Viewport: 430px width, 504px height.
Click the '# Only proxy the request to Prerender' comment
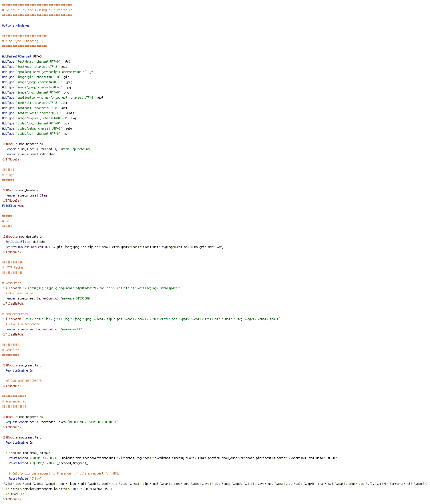click(x=64, y=473)
